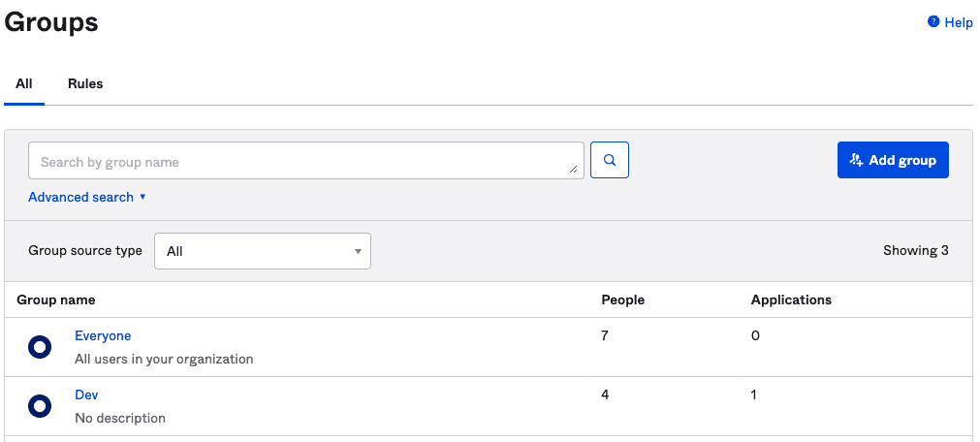This screenshot has width=980, height=442.
Task: Expand the Advanced search options
Action: pos(87,197)
